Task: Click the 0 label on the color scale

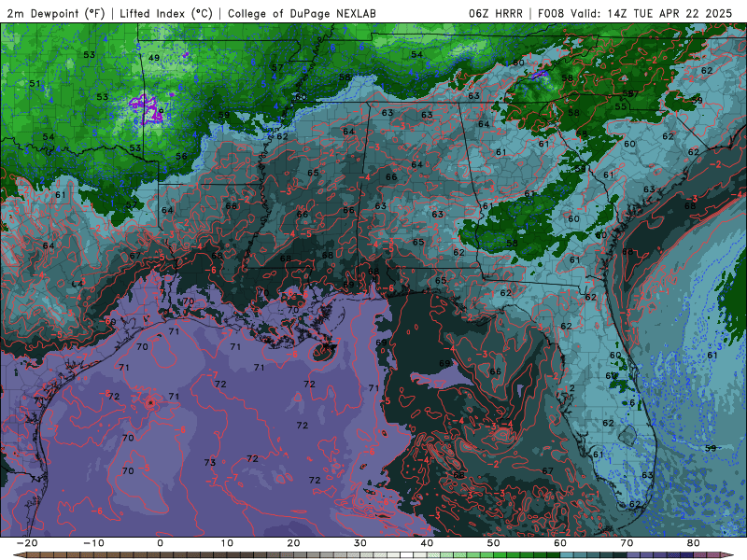Action: [x=160, y=543]
